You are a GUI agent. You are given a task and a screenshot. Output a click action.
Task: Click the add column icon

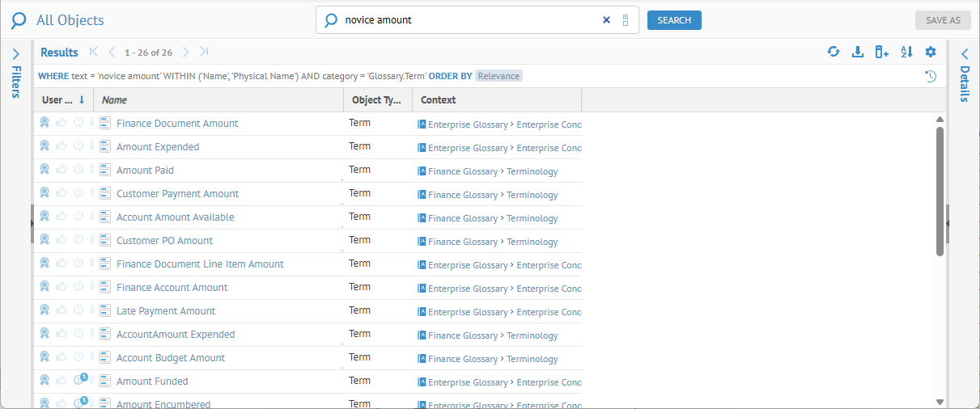(x=882, y=52)
